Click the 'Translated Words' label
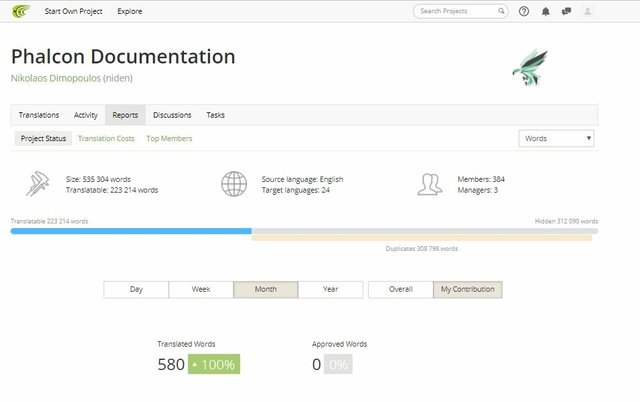The width and height of the screenshot is (640, 402). (x=186, y=344)
